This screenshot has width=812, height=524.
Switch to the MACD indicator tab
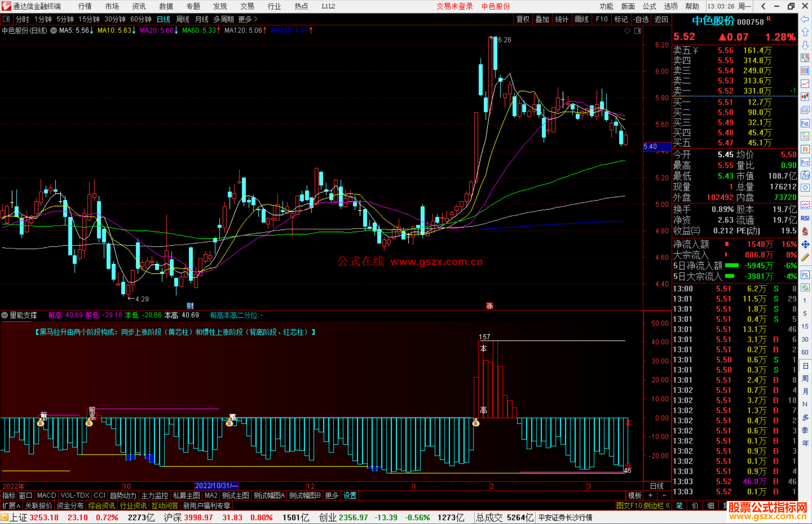(x=46, y=495)
